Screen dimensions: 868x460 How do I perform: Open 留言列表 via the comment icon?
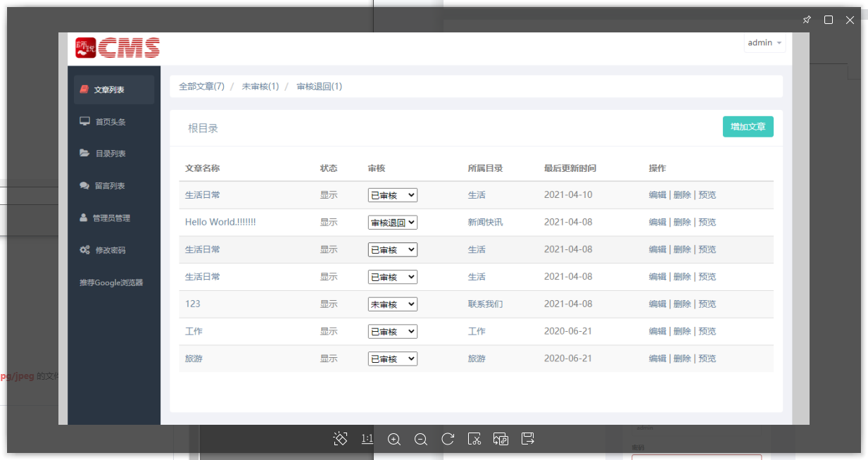(x=104, y=185)
